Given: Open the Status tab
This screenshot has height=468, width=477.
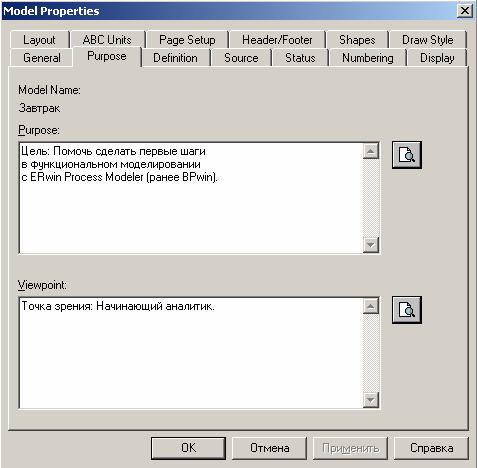Looking at the screenshot, I should tap(300, 58).
